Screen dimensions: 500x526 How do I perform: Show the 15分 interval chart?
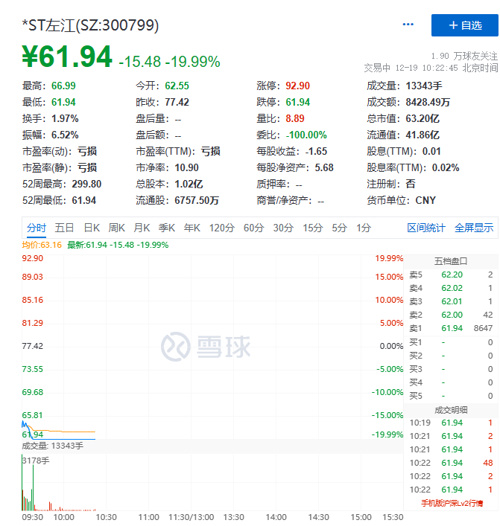pyautogui.click(x=313, y=228)
